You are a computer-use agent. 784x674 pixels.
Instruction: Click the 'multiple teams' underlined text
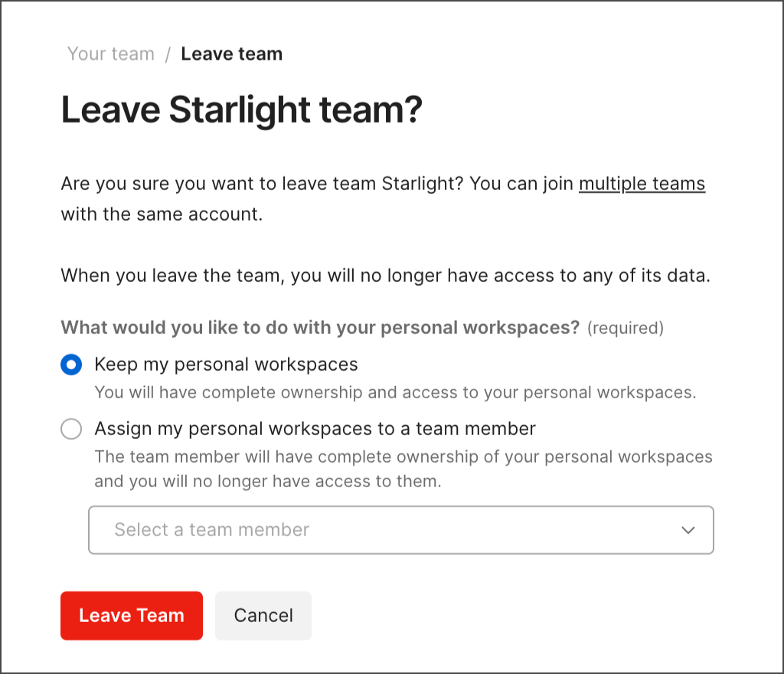(x=642, y=183)
